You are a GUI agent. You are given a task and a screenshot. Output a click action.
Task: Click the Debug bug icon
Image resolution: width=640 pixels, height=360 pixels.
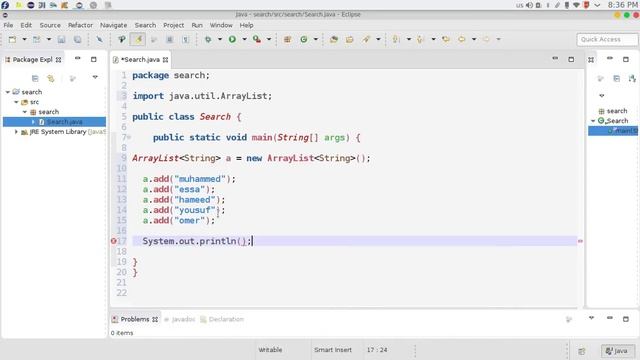tap(208, 39)
